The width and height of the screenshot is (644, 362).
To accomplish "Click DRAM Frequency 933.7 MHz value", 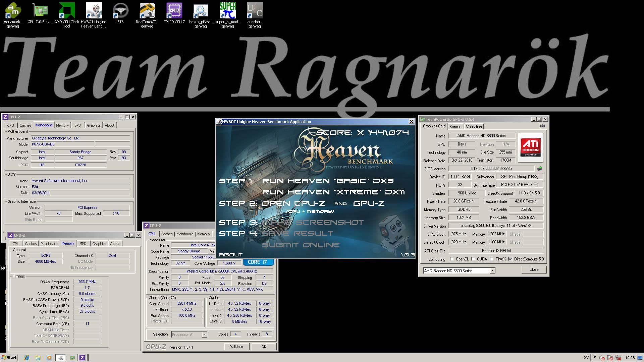I will click(x=87, y=282).
